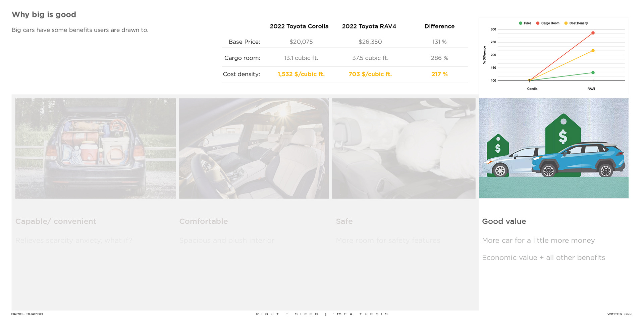This screenshot has width=644, height=322.
Task: Click 'More car for a little more money'
Action: click(538, 240)
